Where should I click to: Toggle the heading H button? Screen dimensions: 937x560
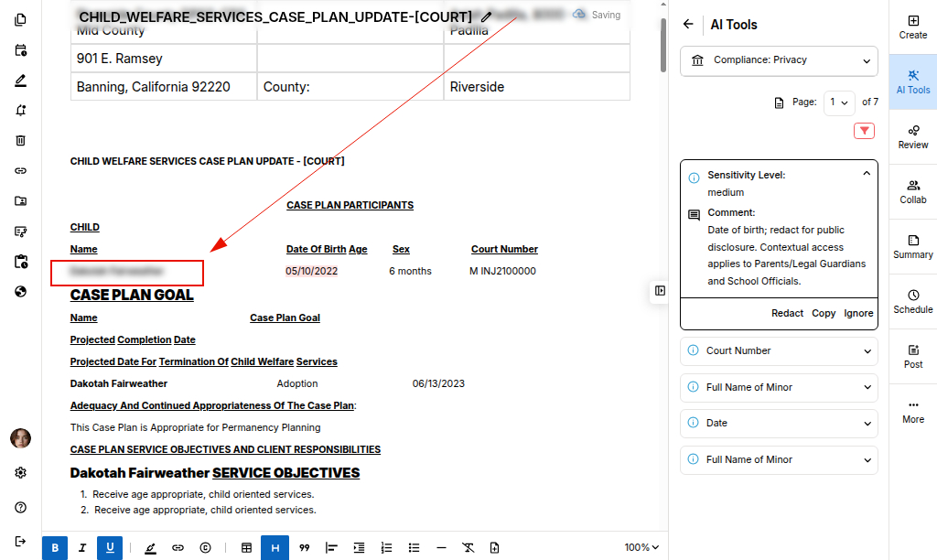(275, 547)
